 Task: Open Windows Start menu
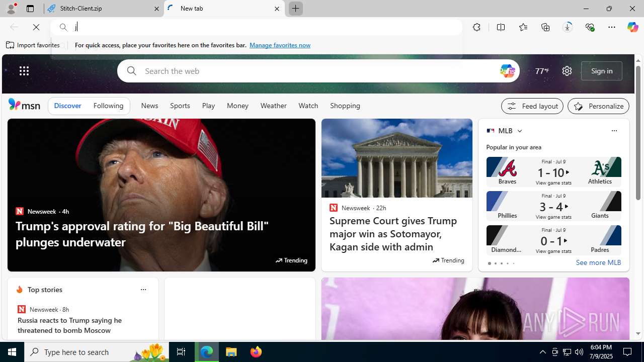(12, 352)
